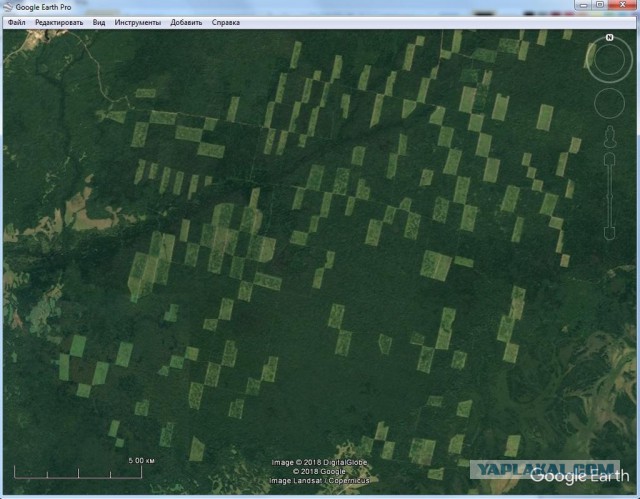Click the move joystick circle control
Image resolution: width=640 pixels, height=499 pixels.
pos(609,104)
